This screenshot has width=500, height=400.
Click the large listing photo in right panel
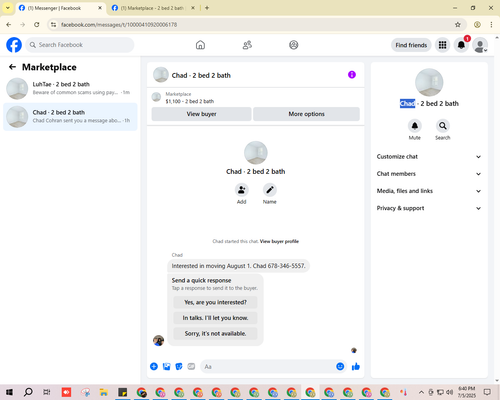click(429, 82)
